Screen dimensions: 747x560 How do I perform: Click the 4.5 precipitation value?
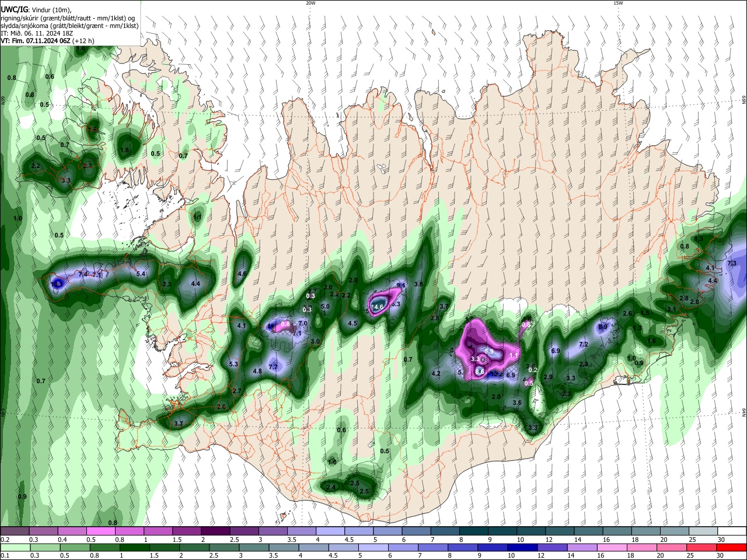352,323
